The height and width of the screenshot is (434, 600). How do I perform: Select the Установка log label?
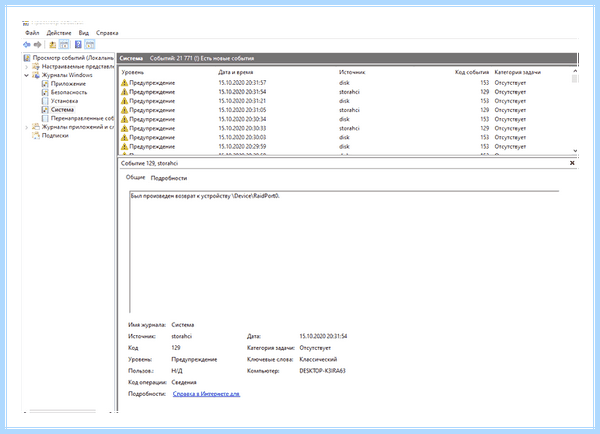[64, 101]
